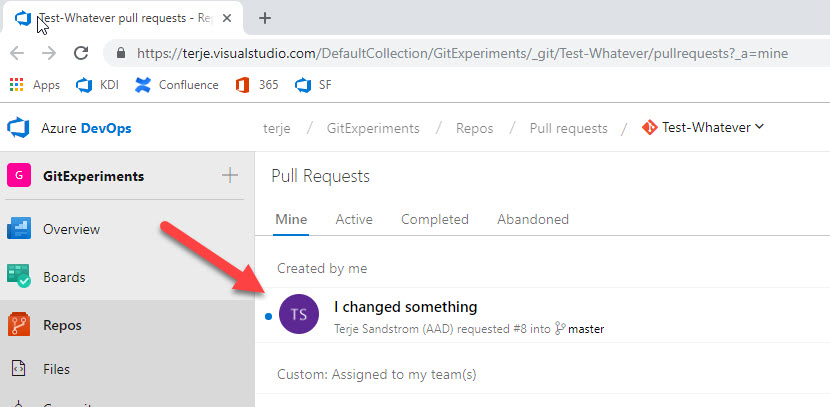Open the Files icon under Repos
The image size is (830, 407).
pos(19,369)
